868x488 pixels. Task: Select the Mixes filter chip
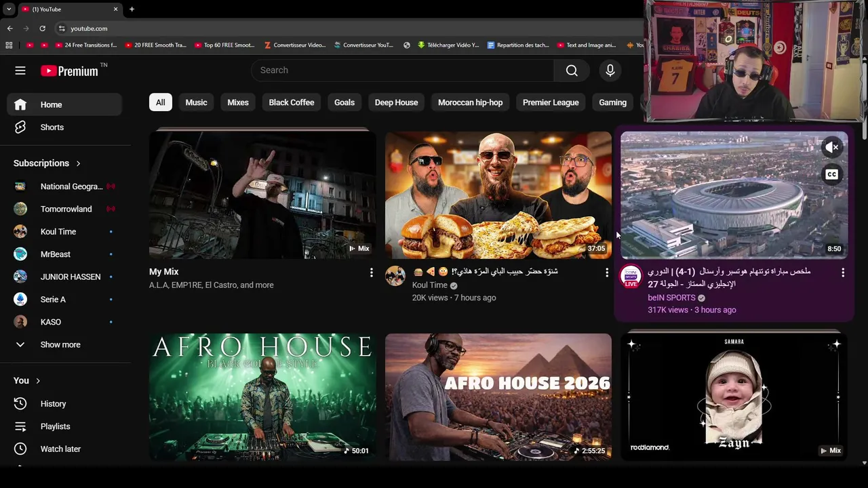tap(238, 102)
